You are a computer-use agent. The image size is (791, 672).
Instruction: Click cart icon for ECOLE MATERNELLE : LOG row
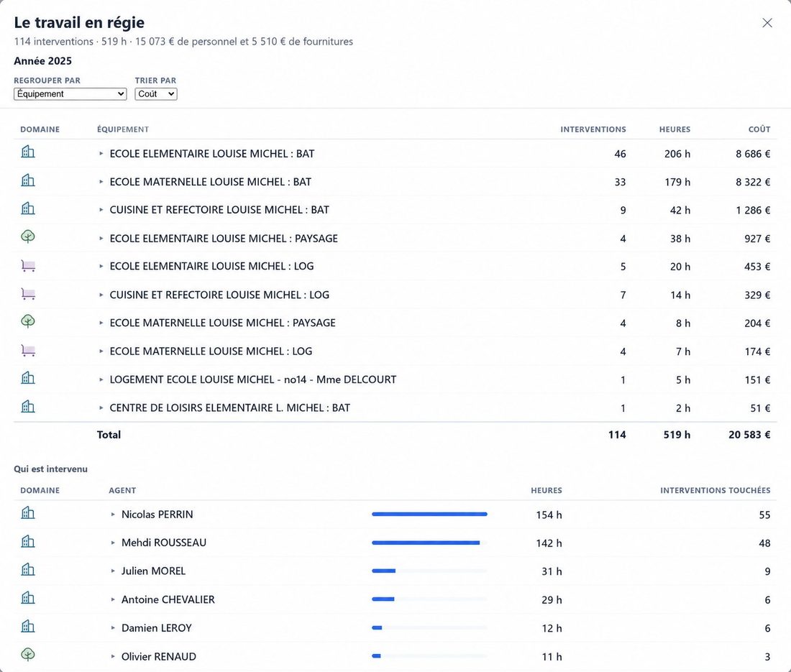tap(28, 350)
